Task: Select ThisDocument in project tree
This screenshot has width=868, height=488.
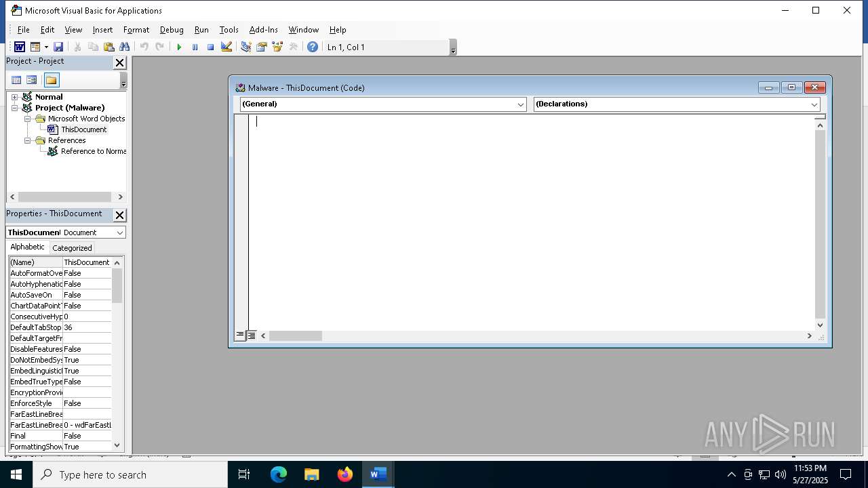Action: [x=83, y=129]
